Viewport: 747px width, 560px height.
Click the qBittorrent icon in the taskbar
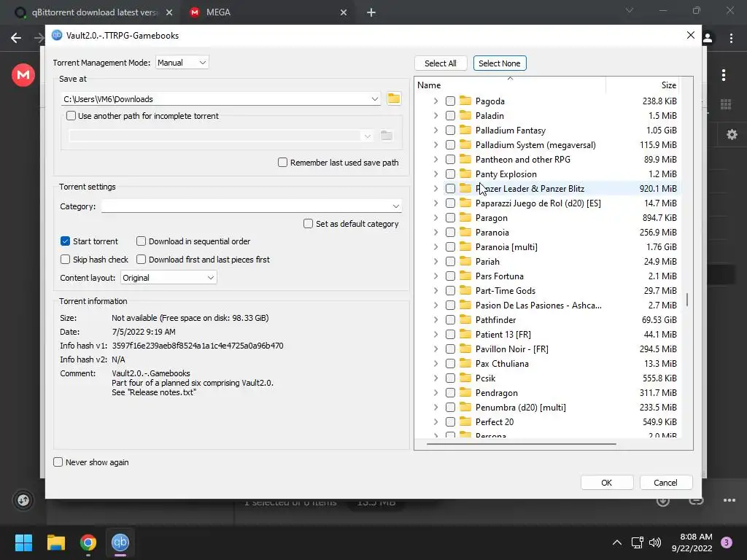pyautogui.click(x=120, y=542)
